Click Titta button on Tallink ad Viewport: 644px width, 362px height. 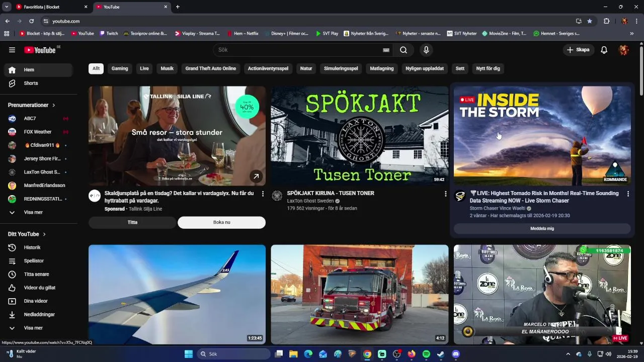pos(132,222)
